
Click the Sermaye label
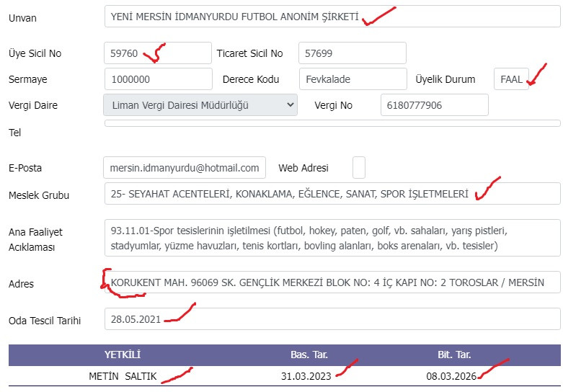(27, 79)
